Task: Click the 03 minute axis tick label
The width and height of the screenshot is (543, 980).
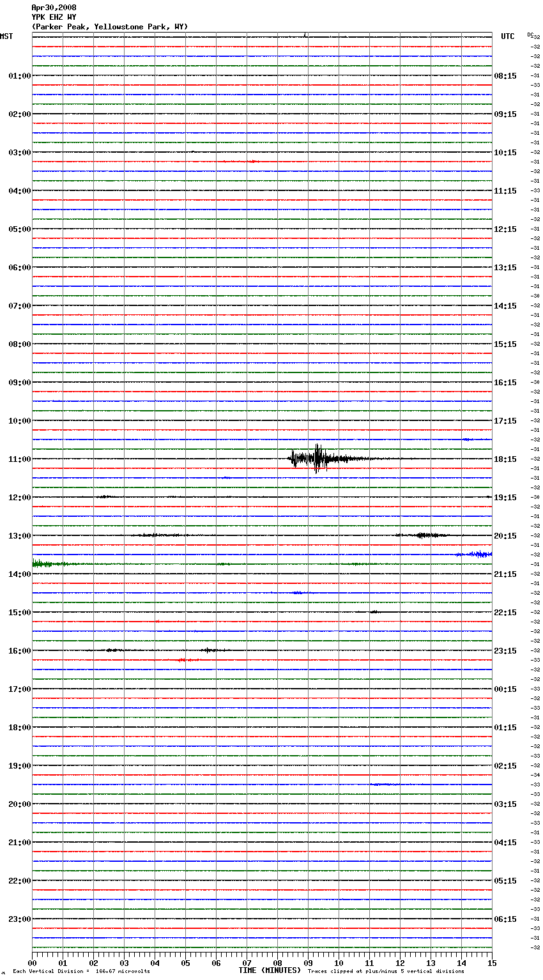Action: pyautogui.click(x=124, y=963)
